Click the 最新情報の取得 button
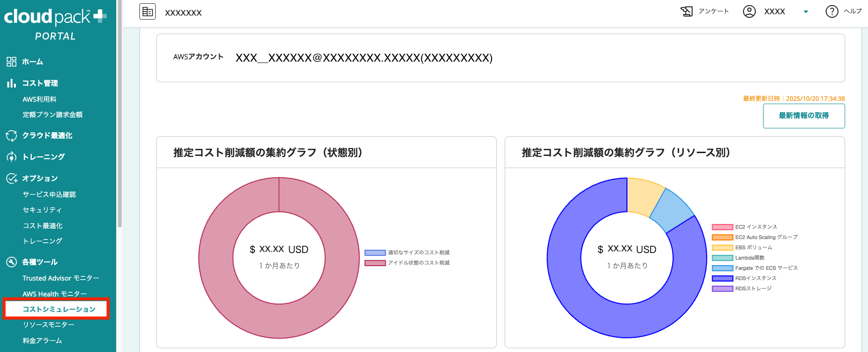868x352 pixels. click(x=804, y=116)
